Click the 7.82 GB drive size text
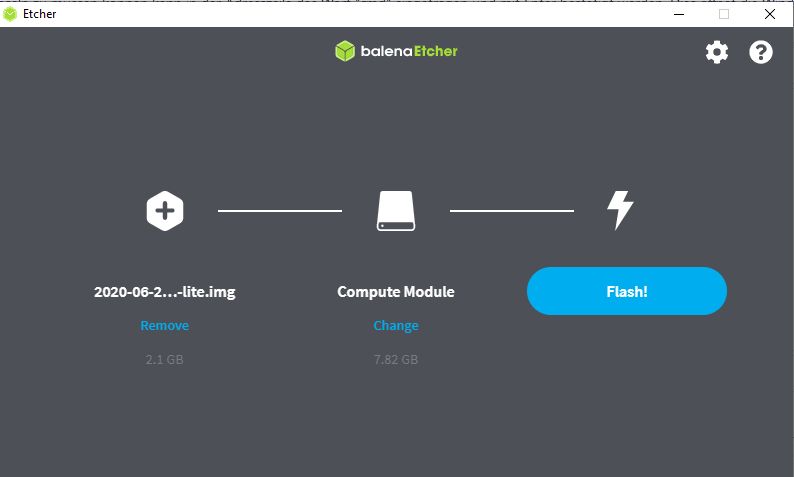The width and height of the screenshot is (794, 477). (x=396, y=360)
